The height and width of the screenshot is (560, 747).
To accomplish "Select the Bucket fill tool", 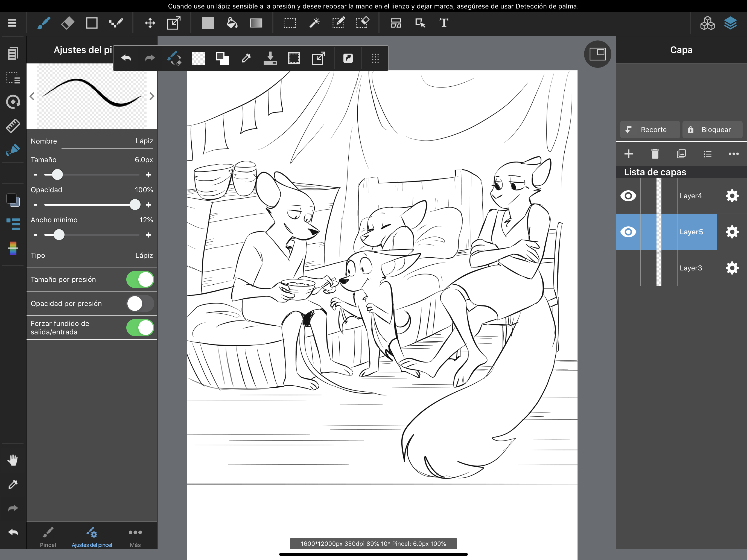I will 232,23.
